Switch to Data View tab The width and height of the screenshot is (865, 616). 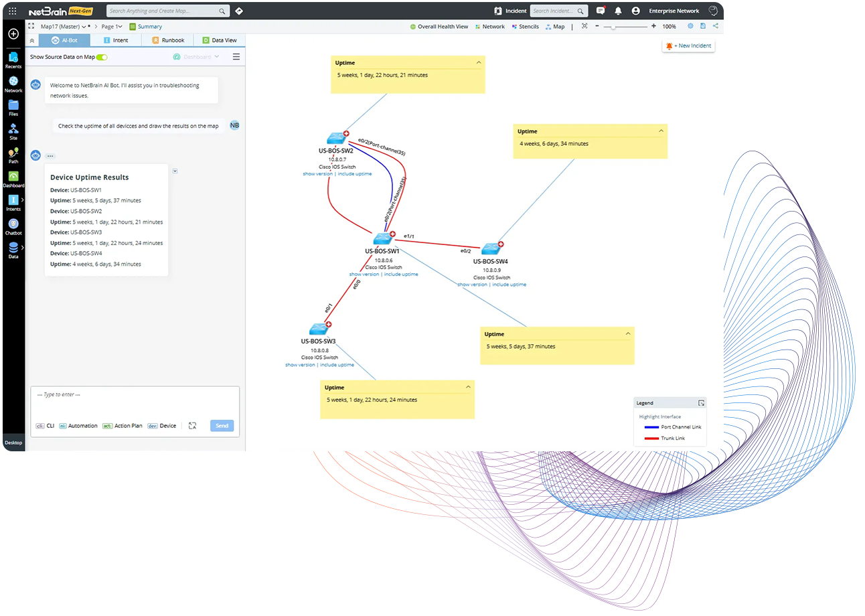pos(220,40)
